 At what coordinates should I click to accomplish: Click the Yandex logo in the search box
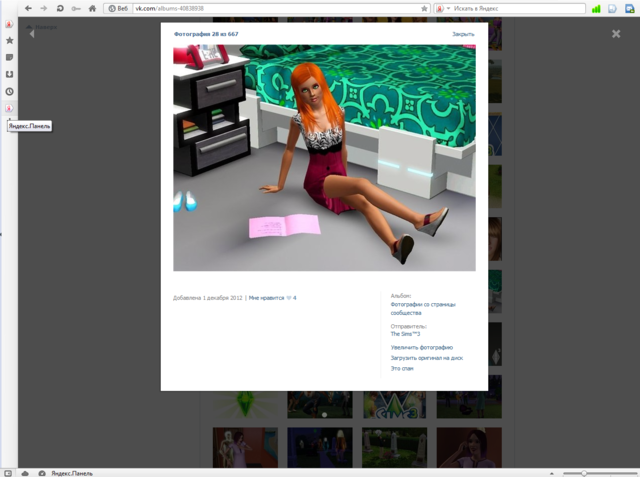coord(440,8)
